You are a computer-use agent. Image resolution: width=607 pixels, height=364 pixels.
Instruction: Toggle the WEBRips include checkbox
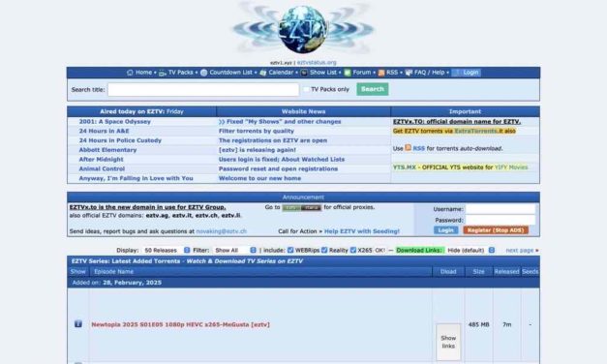(290, 250)
